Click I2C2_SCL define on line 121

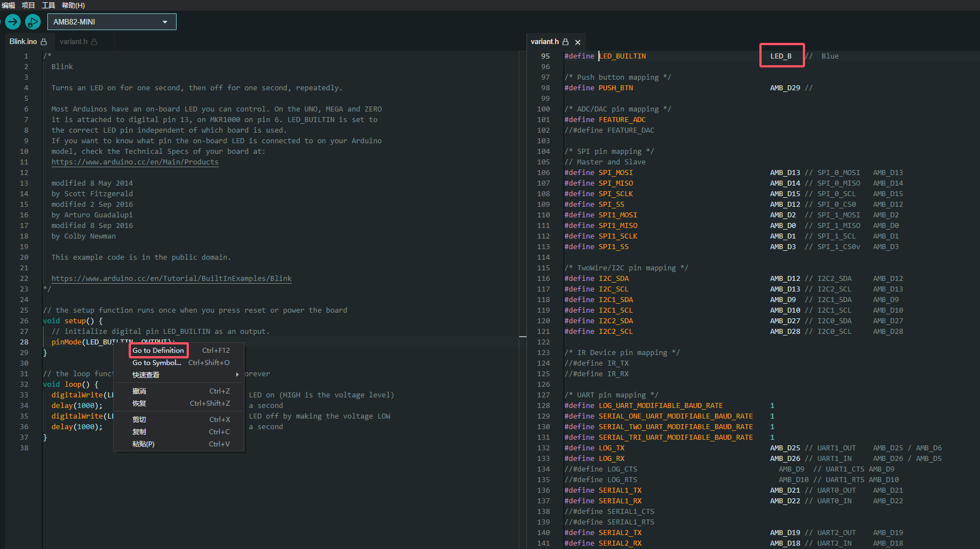pyautogui.click(x=616, y=332)
